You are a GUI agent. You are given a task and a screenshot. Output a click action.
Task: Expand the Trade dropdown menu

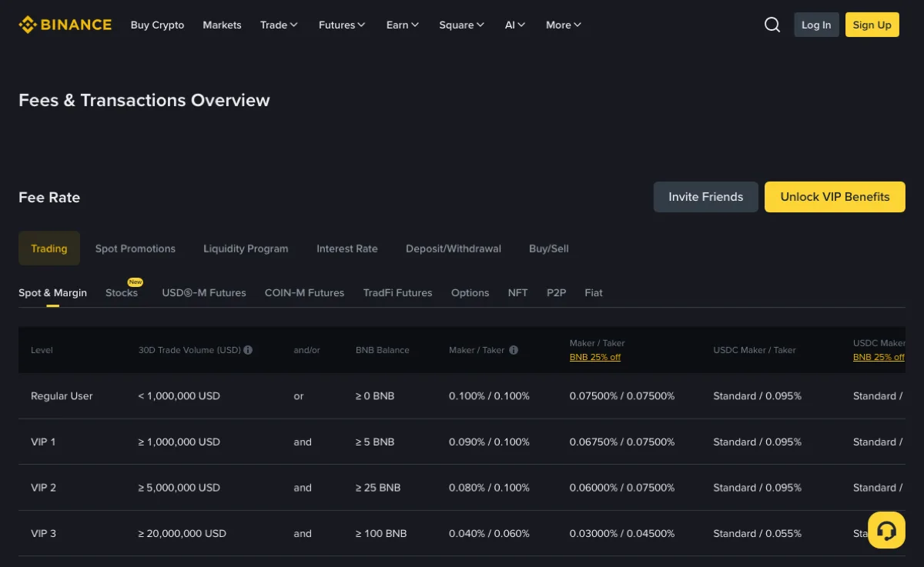(279, 25)
